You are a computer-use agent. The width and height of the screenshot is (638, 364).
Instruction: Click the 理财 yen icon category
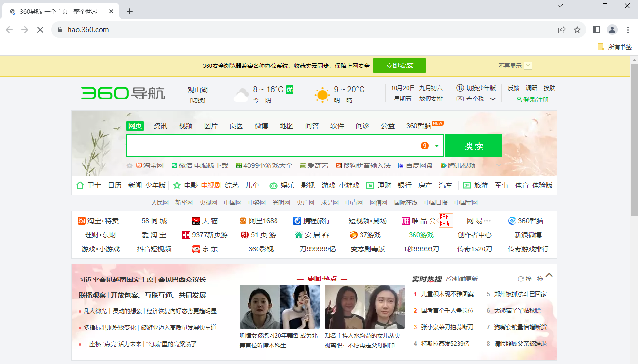370,185
